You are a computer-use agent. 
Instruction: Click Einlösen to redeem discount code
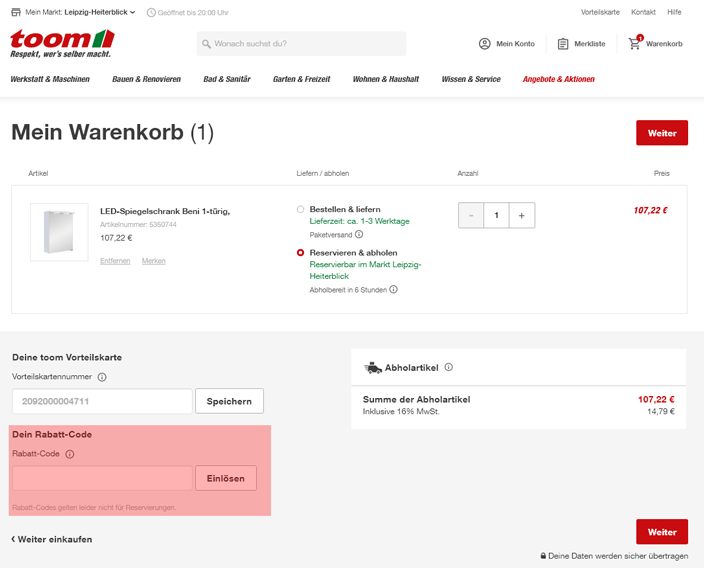tap(226, 478)
